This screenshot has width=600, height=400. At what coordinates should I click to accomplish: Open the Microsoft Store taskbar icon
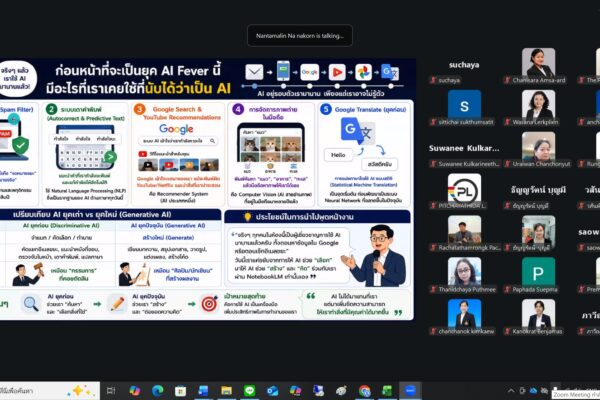tap(180, 391)
